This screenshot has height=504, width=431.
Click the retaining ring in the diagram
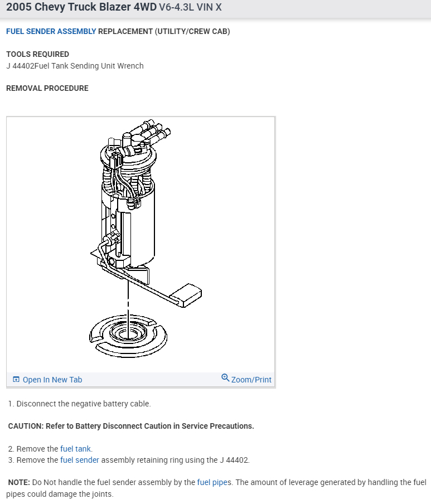click(128, 337)
